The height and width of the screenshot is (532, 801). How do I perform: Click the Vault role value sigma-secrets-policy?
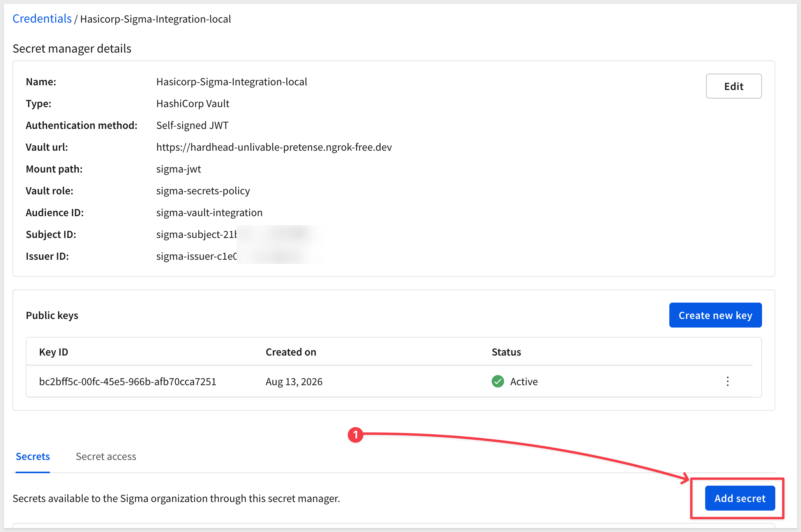tap(203, 190)
